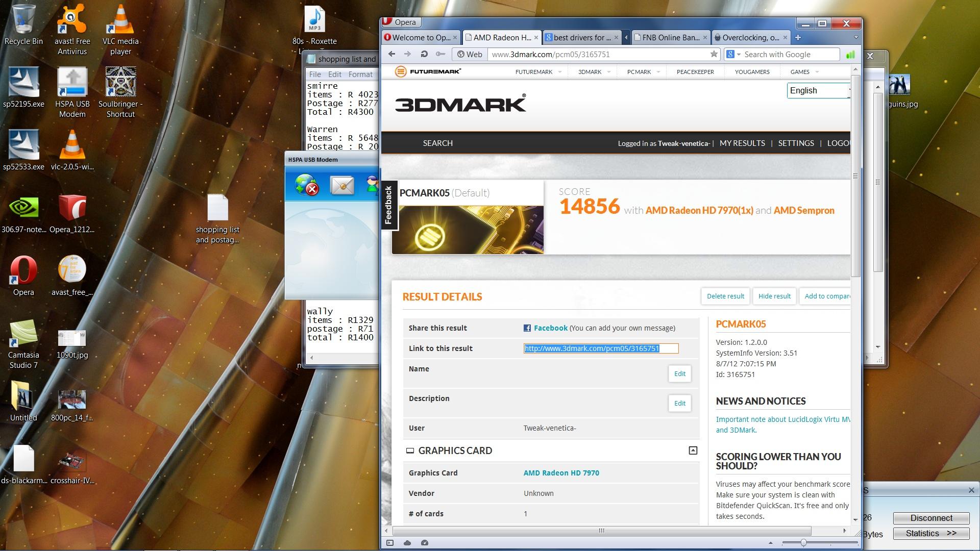Viewport: 980px width, 551px height.
Task: Select the HSPA USB Modem desktop shortcut
Action: pyautogui.click(x=72, y=93)
